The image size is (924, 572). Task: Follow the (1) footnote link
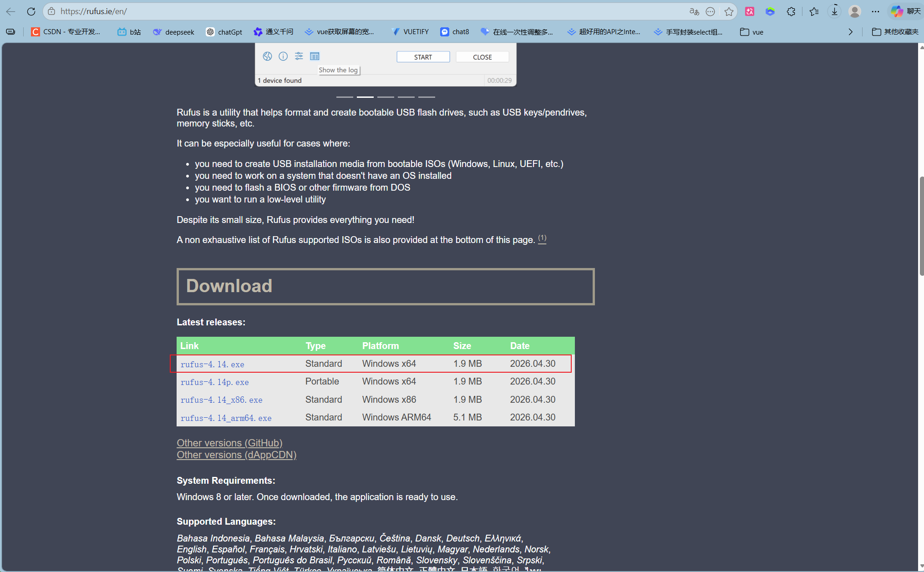click(542, 238)
